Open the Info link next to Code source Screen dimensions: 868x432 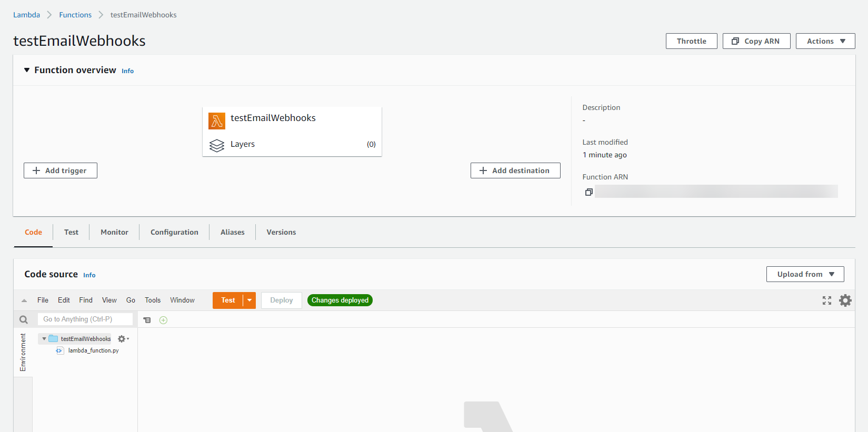(89, 275)
